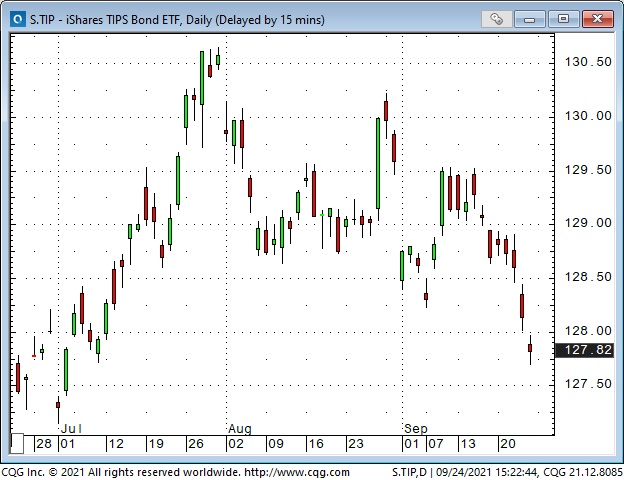Click the date label 09 on time axis
The height and width of the screenshot is (480, 624).
tap(276, 444)
